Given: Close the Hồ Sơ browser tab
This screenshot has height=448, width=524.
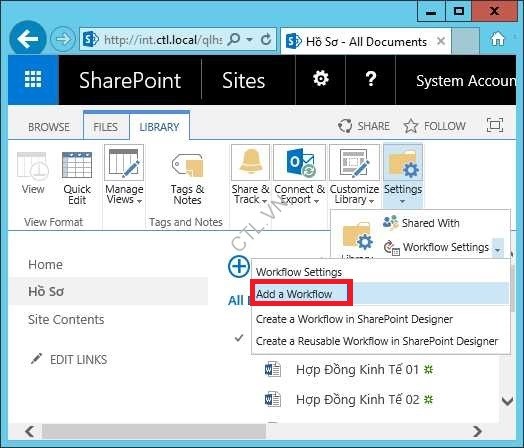Looking at the screenshot, I should tap(441, 41).
